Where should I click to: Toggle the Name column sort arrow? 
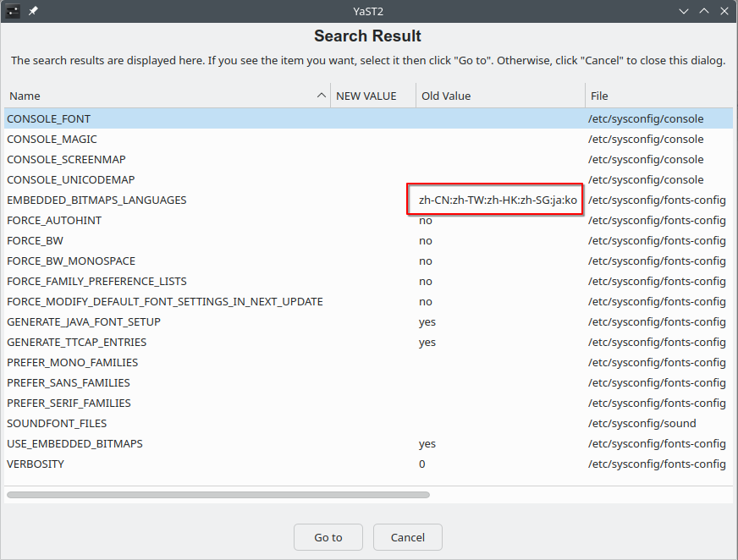click(x=322, y=96)
